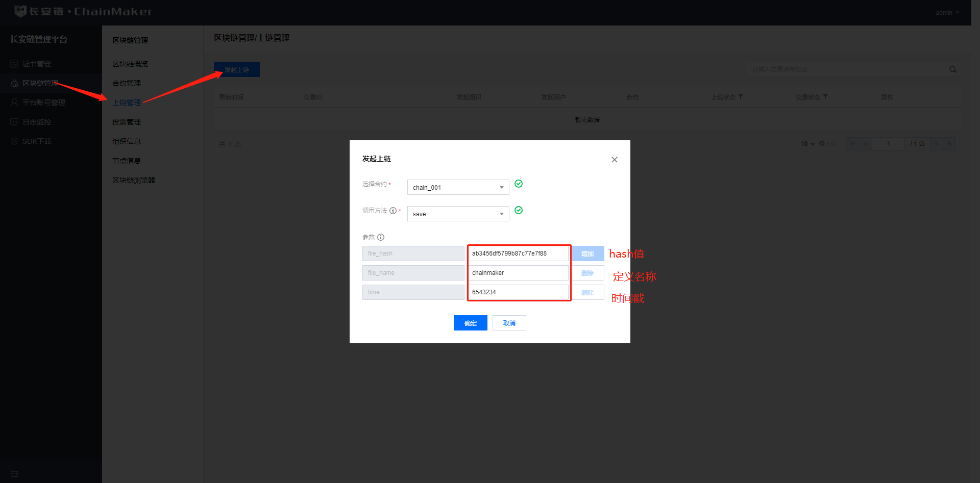Open the 选择合约 dropdown showing chain_001
This screenshot has width=980, height=483.
(458, 187)
